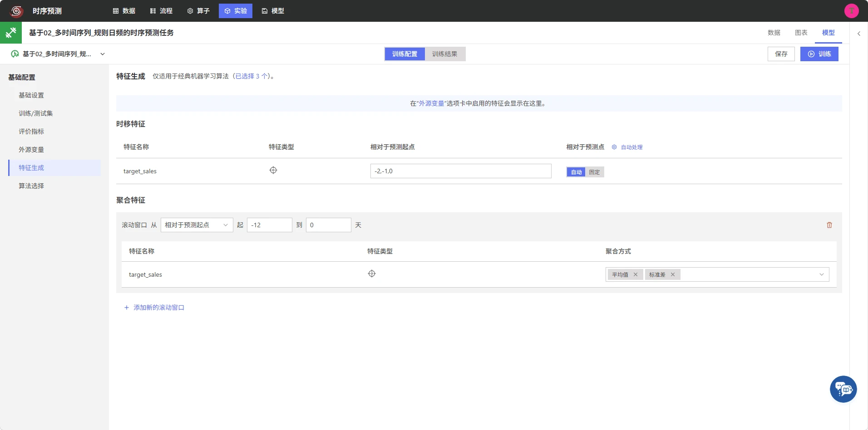Screen dimensions: 868x430
Task: Edit the lag values field -2,-1,0
Action: coord(461,171)
